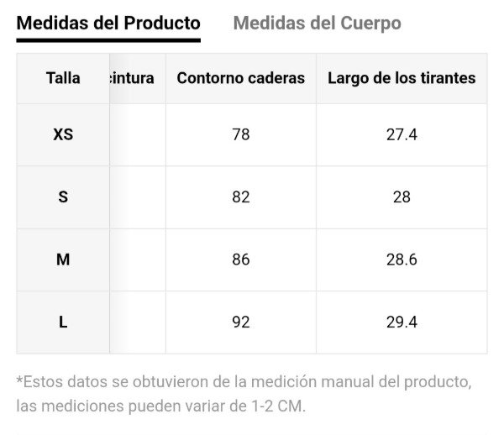504x435 pixels.
Task: Select hip measurement value 92
Action: point(240,322)
